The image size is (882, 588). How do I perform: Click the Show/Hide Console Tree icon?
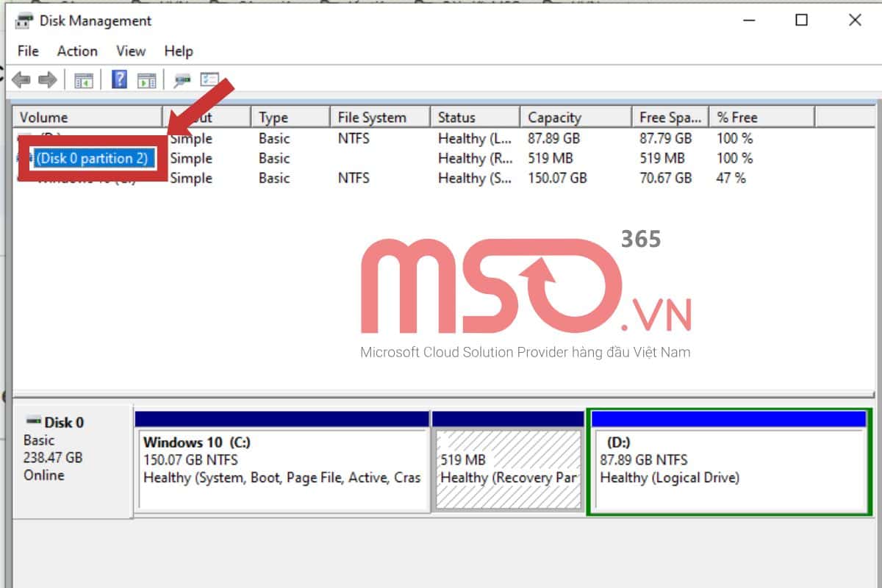[x=83, y=80]
